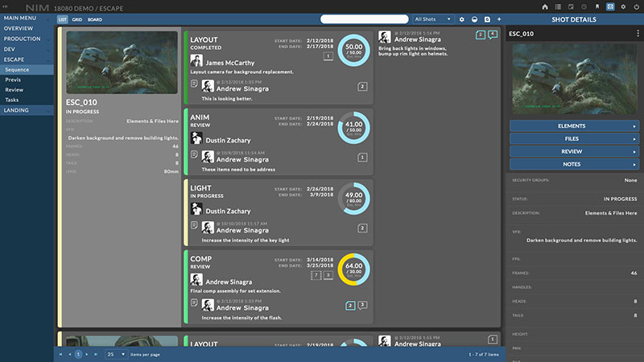Open shot note replies bubble showing 4
This screenshot has height=362, width=644.
tap(493, 35)
